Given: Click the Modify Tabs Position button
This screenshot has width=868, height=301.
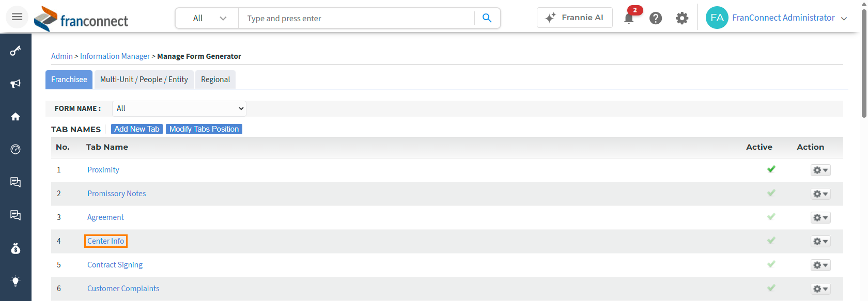Looking at the screenshot, I should point(204,129).
